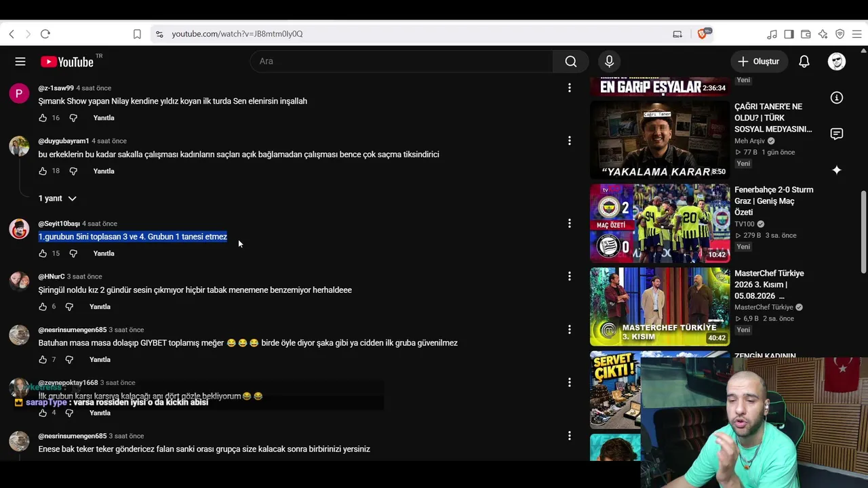
Task: Open the Brave VPN shield icon
Action: point(840,34)
